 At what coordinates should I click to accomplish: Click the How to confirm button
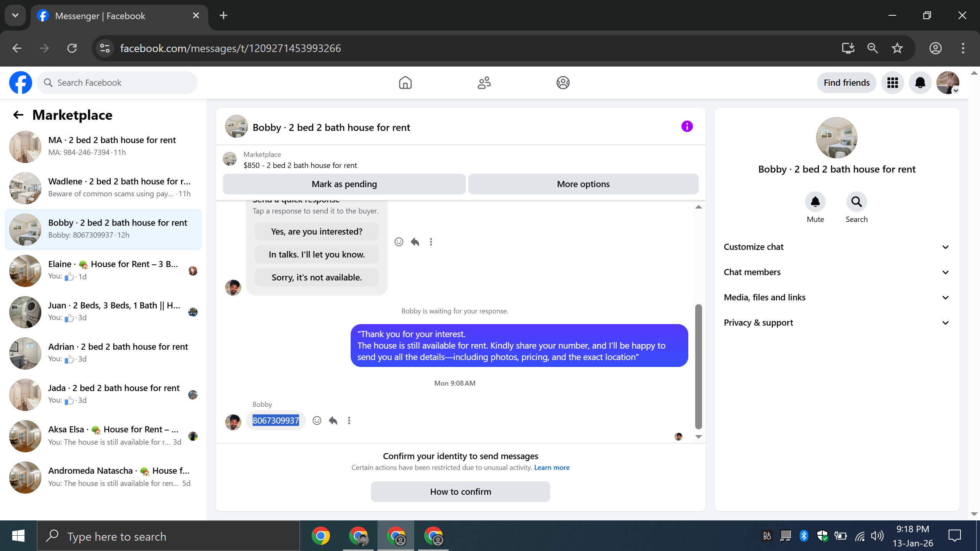tap(460, 492)
